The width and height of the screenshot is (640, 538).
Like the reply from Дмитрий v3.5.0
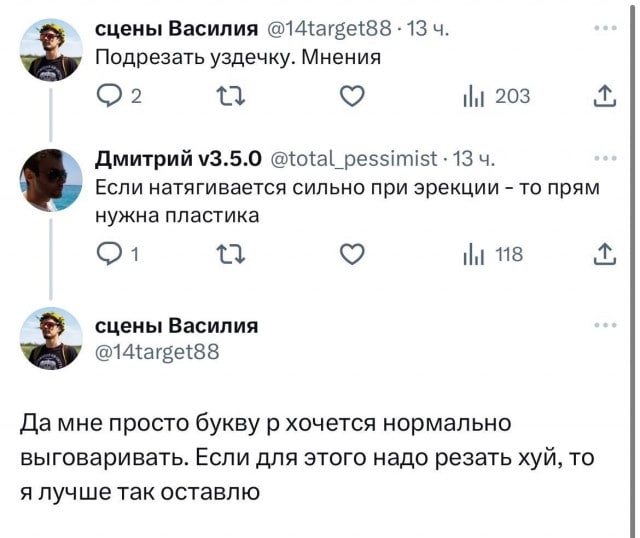pos(349,255)
